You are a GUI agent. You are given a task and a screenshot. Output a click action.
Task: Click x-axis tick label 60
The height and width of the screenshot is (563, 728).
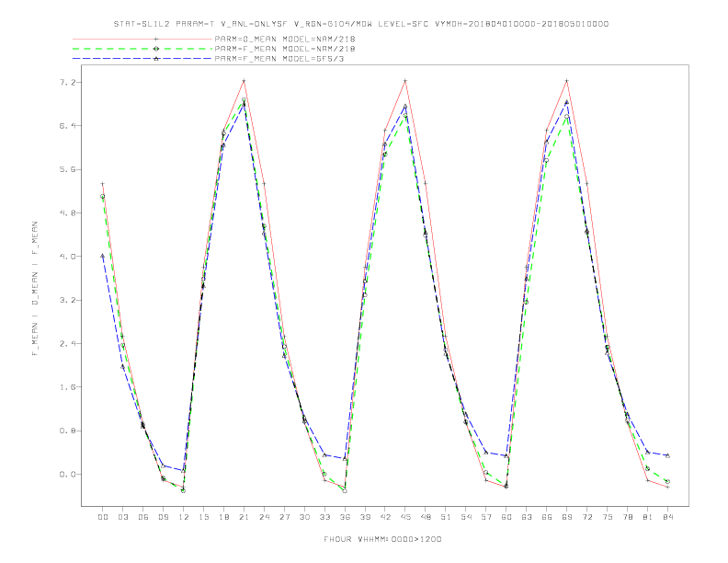click(506, 517)
